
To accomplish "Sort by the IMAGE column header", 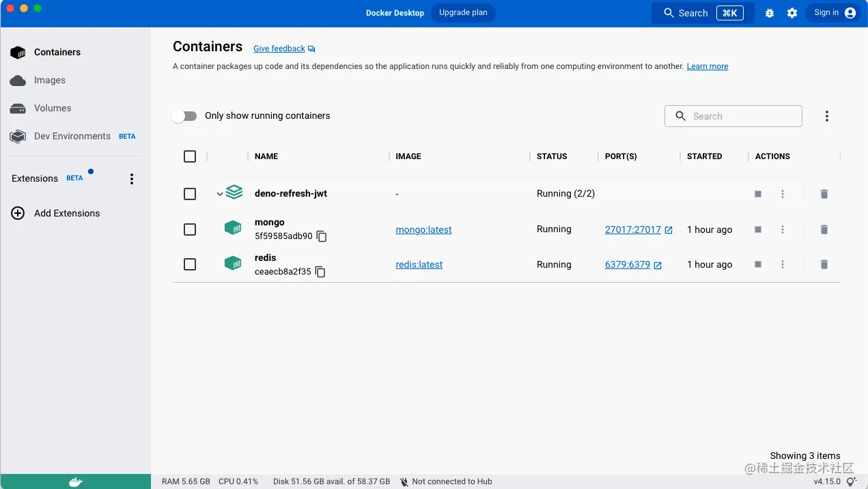I will 408,156.
